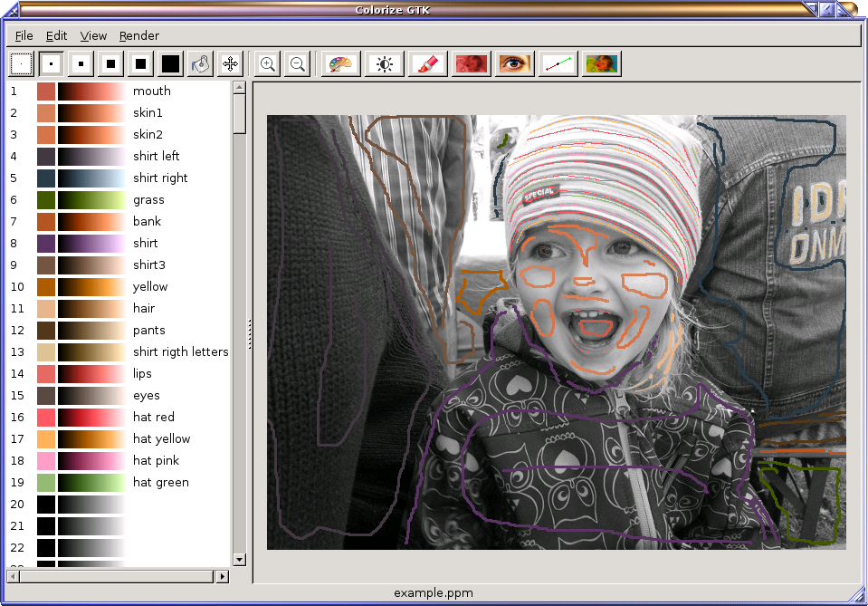Choose the fill bucket tool
The width and height of the screenshot is (868, 606).
pyautogui.click(x=200, y=63)
